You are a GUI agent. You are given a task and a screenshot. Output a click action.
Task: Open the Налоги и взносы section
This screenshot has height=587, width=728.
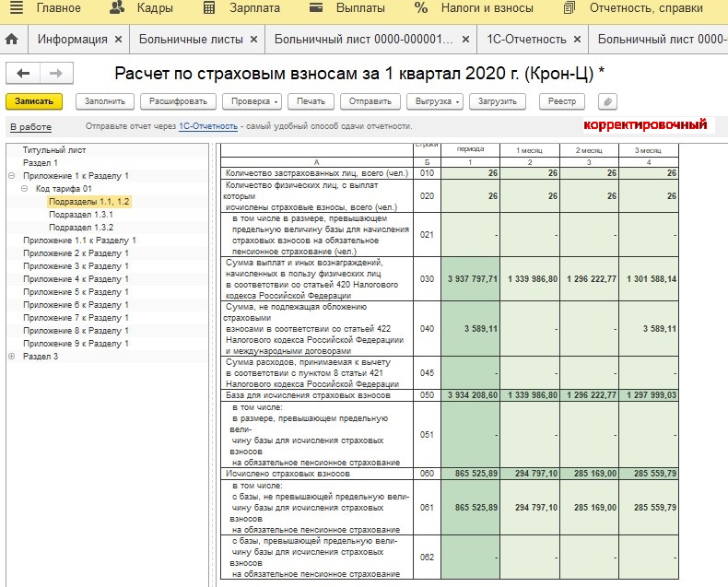pos(487,8)
